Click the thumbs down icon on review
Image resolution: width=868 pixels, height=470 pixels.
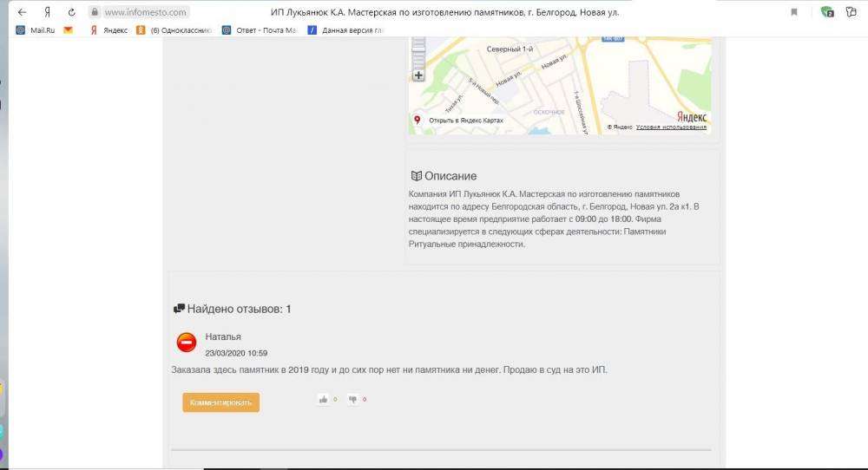(x=353, y=400)
